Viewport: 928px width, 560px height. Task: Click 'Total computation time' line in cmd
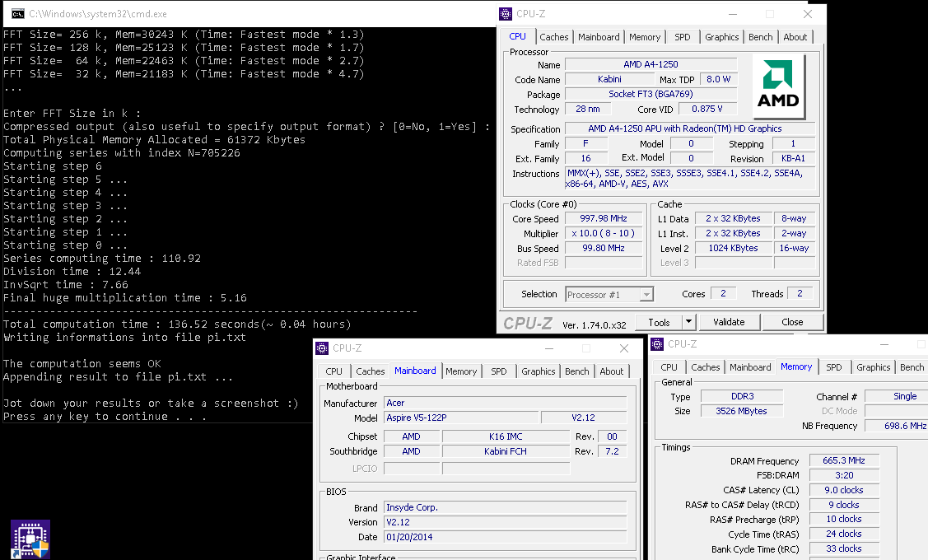click(x=177, y=324)
